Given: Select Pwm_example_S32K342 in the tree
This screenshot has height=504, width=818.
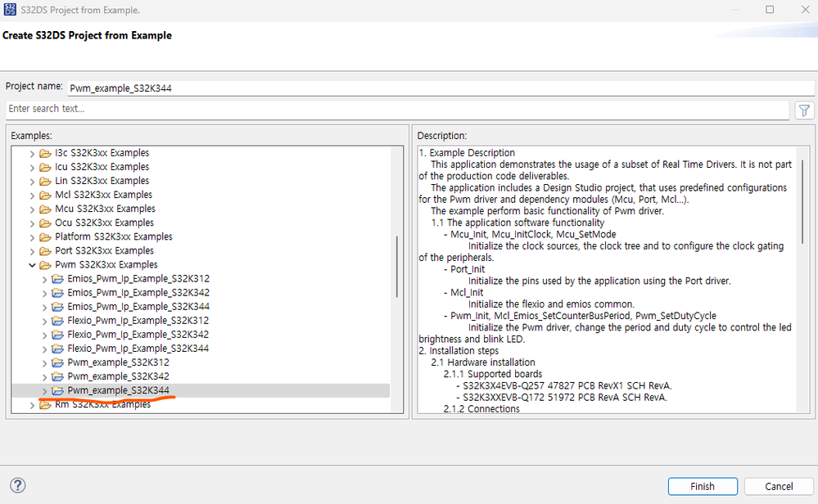Looking at the screenshot, I should coord(118,376).
